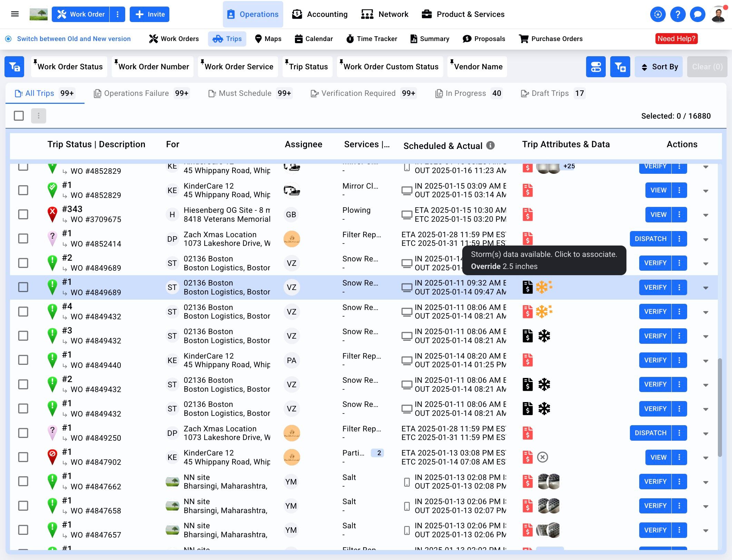This screenshot has height=560, width=732.
Task: Click the filter icon left of Work Order Status
Action: (14, 67)
